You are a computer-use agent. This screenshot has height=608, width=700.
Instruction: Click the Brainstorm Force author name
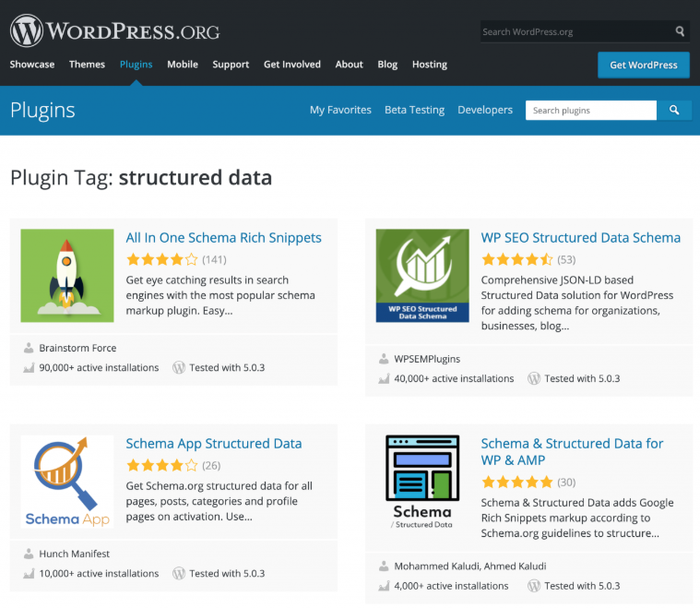[77, 348]
